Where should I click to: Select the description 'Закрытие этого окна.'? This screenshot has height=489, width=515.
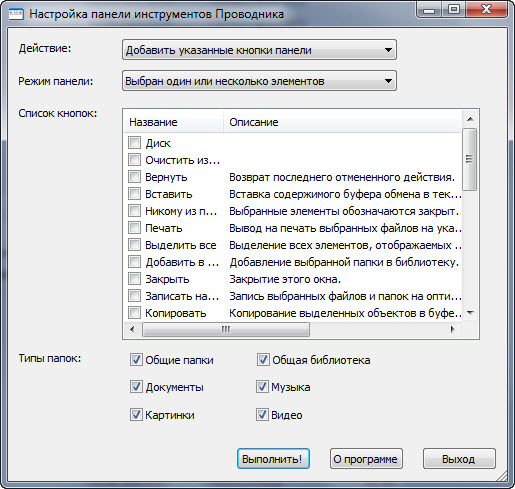coord(285,279)
